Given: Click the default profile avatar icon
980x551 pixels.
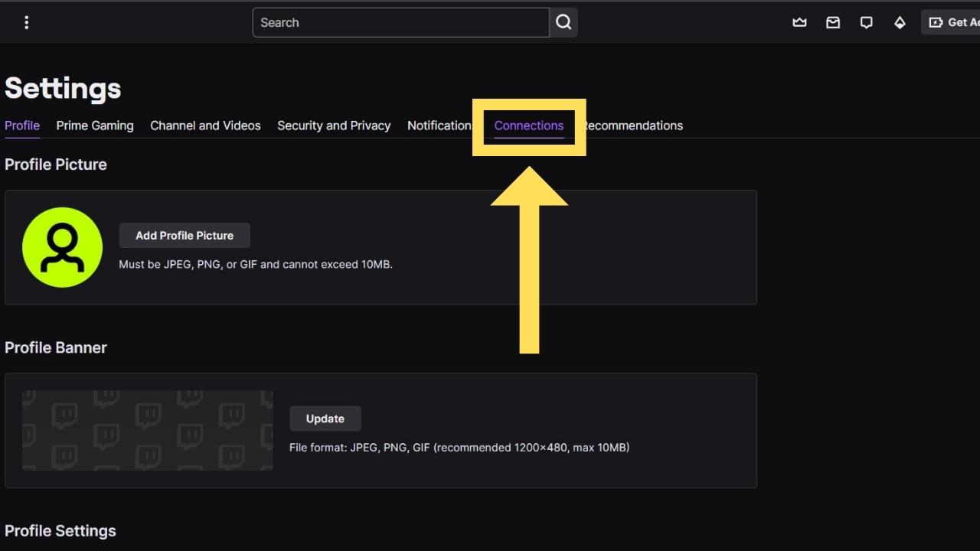Looking at the screenshot, I should [x=62, y=246].
